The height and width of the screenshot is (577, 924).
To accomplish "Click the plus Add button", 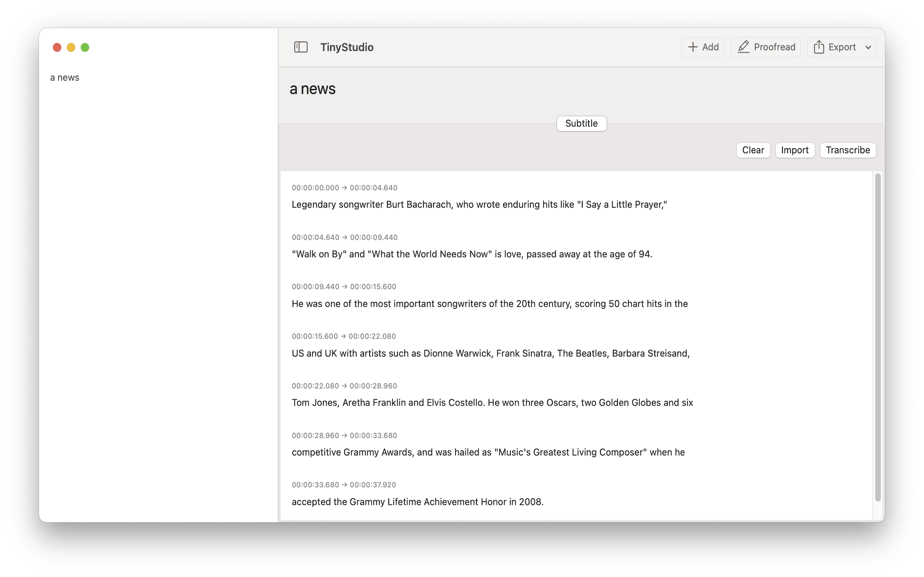I will 702,47.
